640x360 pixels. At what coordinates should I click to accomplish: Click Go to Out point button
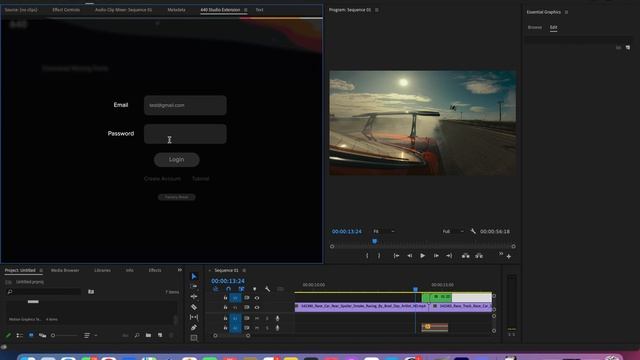pyautogui.click(x=449, y=256)
